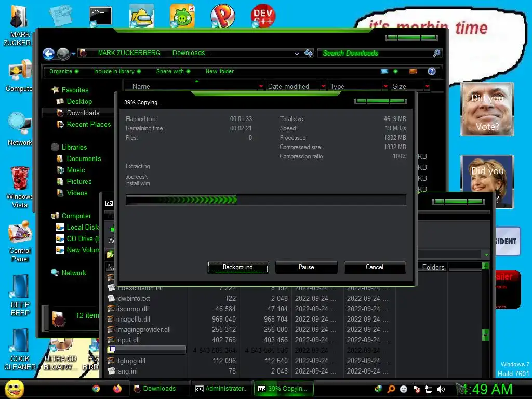Launch the green pig game shortcut
This screenshot has height=399, width=532.
[x=182, y=16]
